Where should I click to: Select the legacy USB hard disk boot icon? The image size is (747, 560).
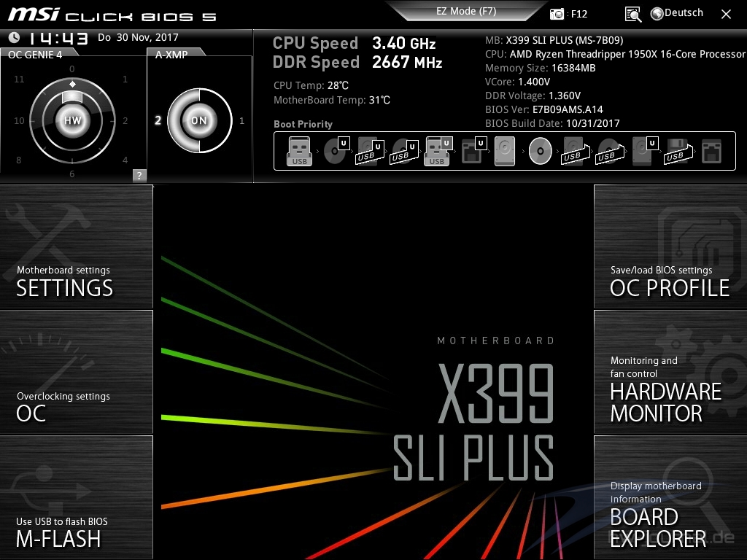576,152
